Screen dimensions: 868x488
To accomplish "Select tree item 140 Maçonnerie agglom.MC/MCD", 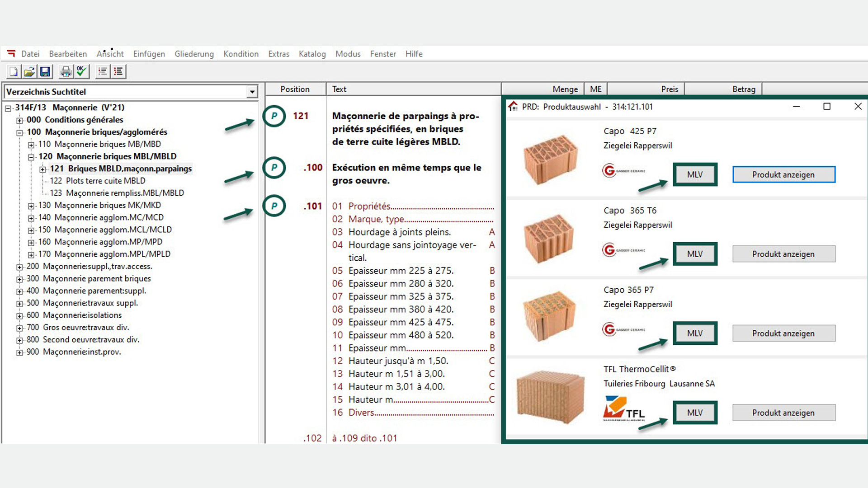I will [x=101, y=217].
